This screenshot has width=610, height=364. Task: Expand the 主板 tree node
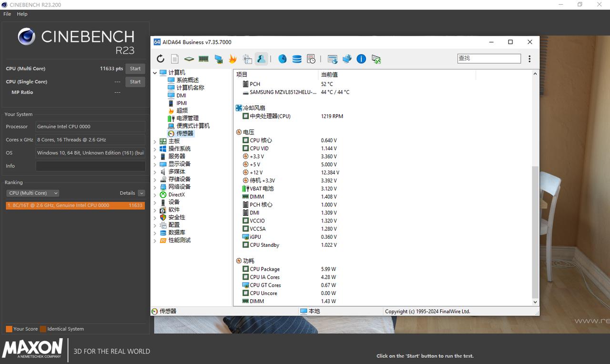pos(155,142)
